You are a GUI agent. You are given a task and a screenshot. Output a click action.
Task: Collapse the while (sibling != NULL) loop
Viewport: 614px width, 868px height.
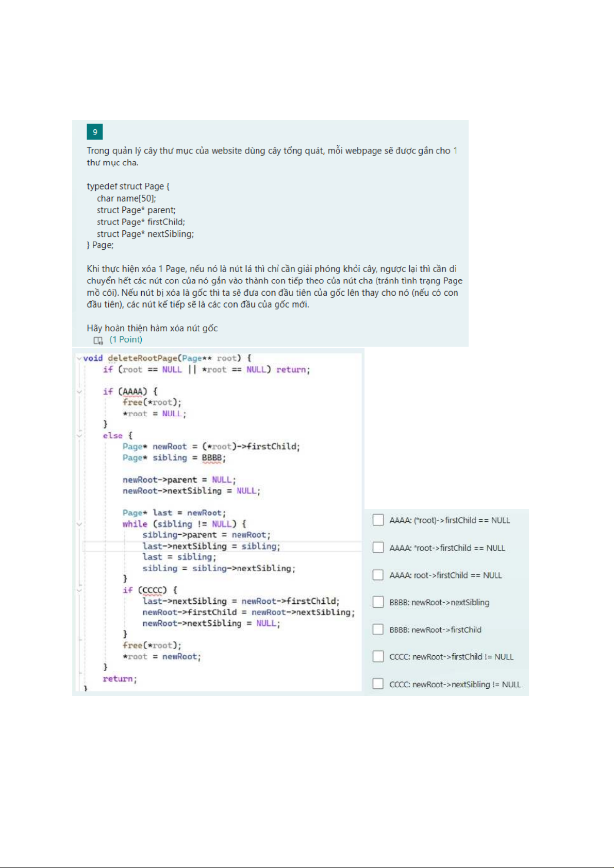[79, 524]
